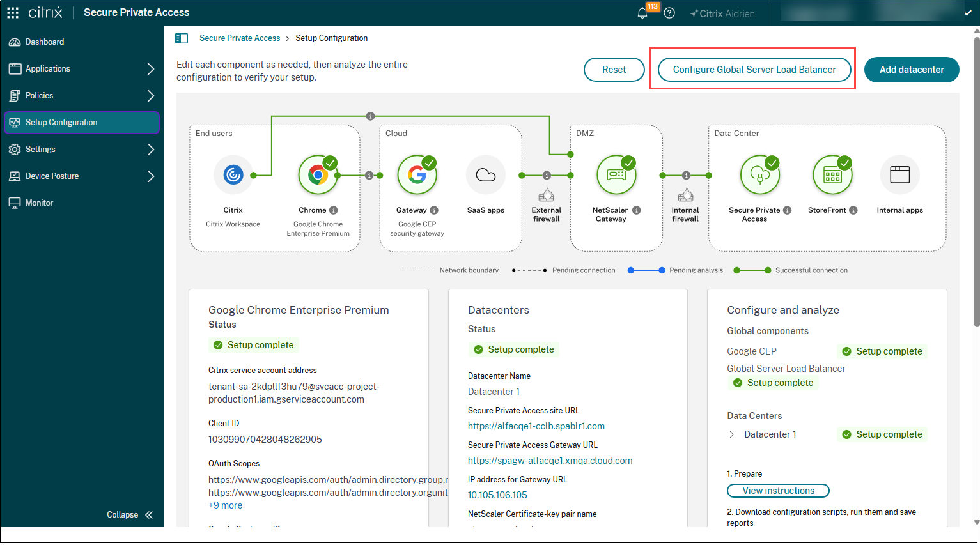980x545 pixels.
Task: Click Datacenter 1 name under Datacenters
Action: click(x=494, y=392)
